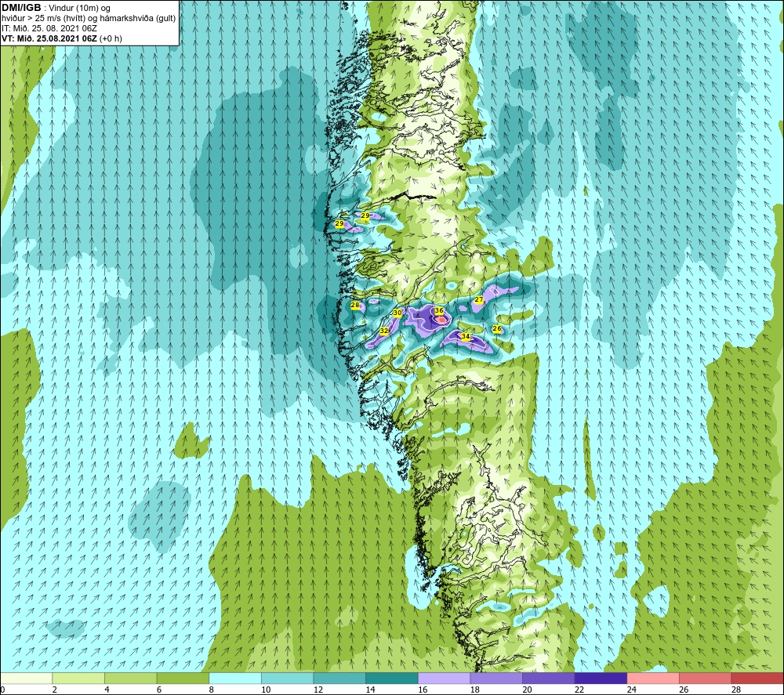Click the yellow gust label 28
The width and height of the screenshot is (784, 695).
click(355, 305)
